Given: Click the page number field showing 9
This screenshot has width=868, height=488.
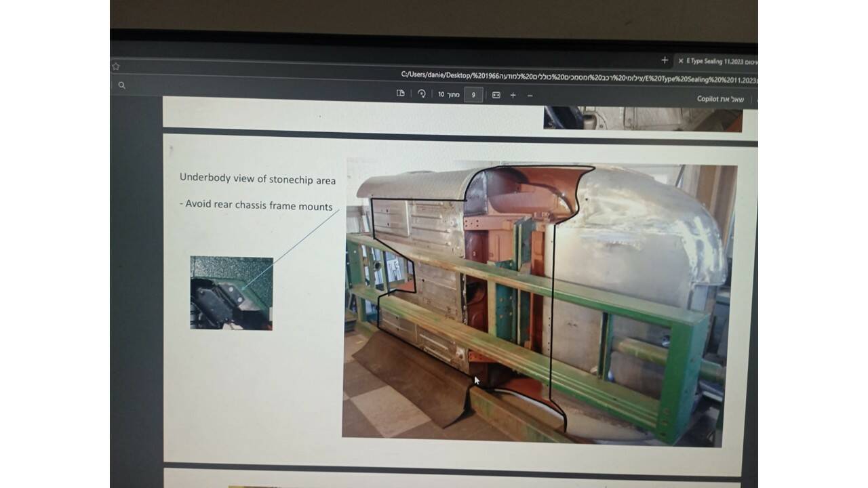Looking at the screenshot, I should coord(473,95).
